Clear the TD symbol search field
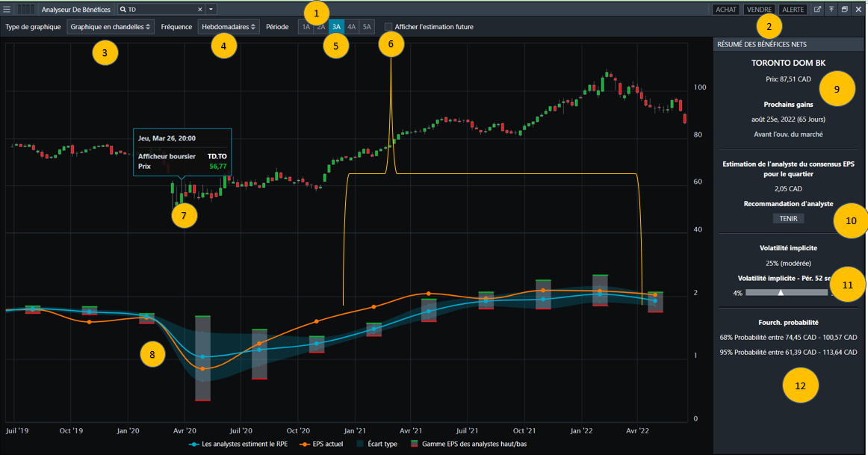This screenshot has width=868, height=455. (199, 10)
